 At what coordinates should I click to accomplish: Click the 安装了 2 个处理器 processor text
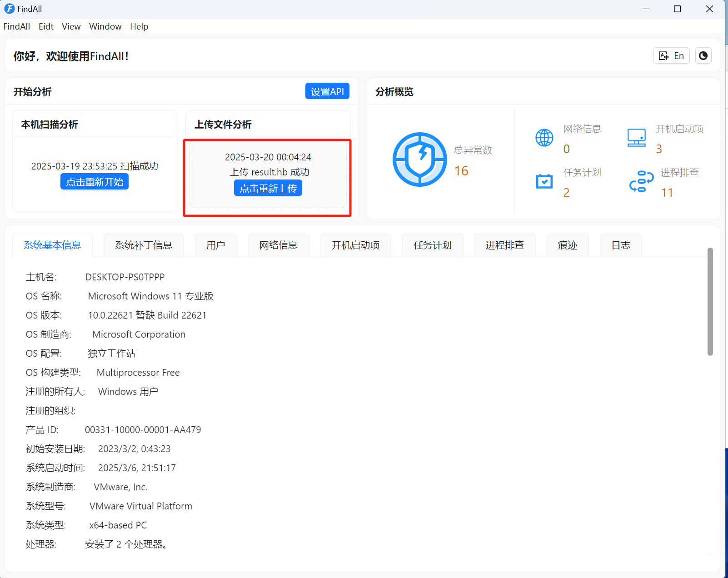point(127,544)
